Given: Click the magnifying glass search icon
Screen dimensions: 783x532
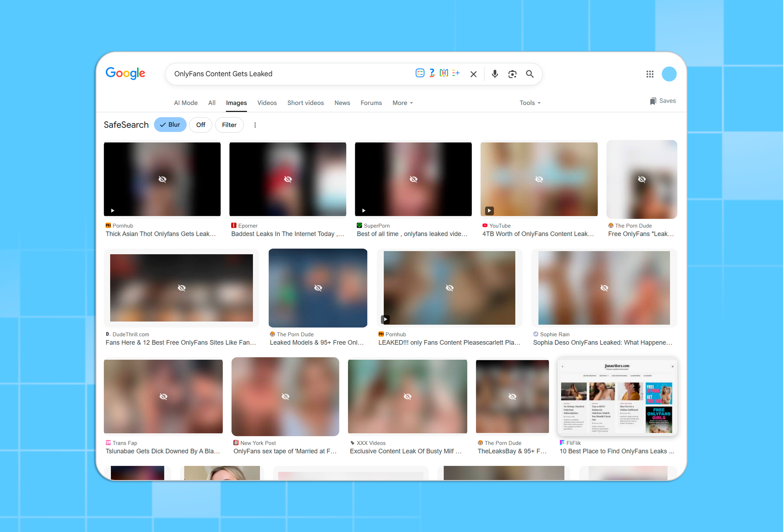Looking at the screenshot, I should [x=530, y=74].
